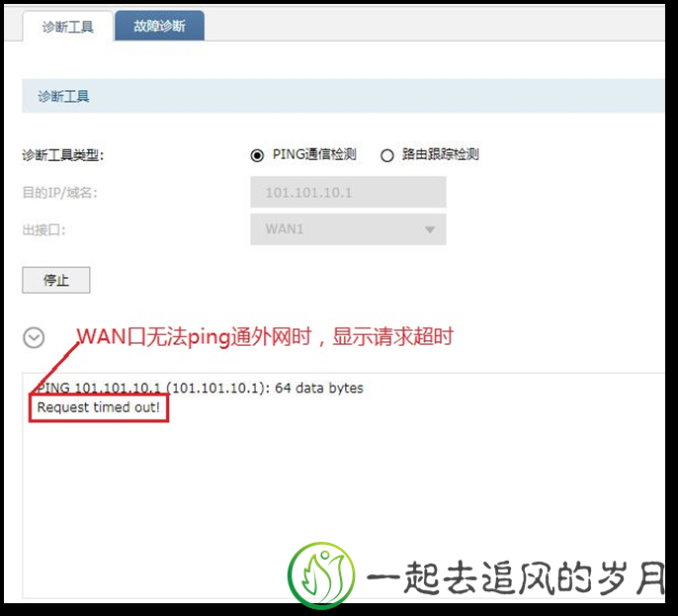Open the 出接口 WAN1 dropdown
This screenshot has height=616, width=678.
pos(348,229)
